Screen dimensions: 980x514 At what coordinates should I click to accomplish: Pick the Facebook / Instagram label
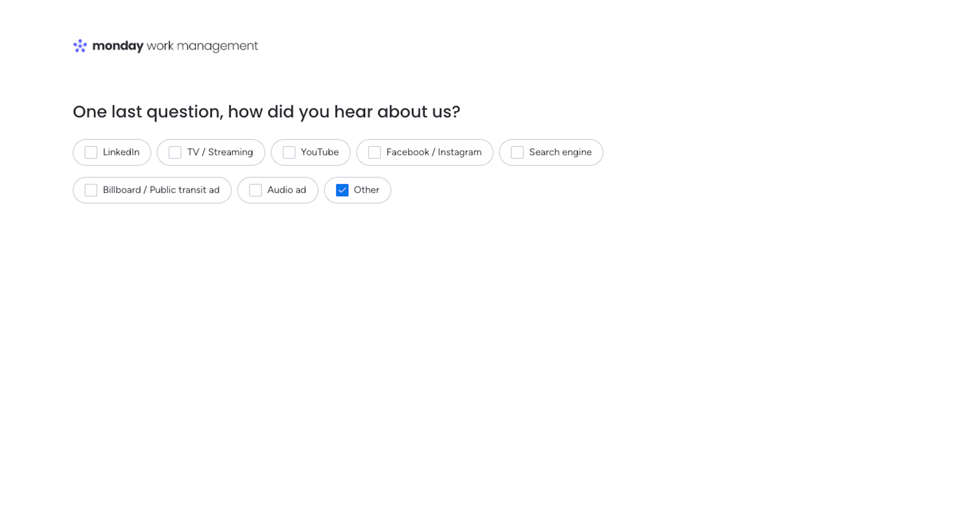(x=434, y=152)
